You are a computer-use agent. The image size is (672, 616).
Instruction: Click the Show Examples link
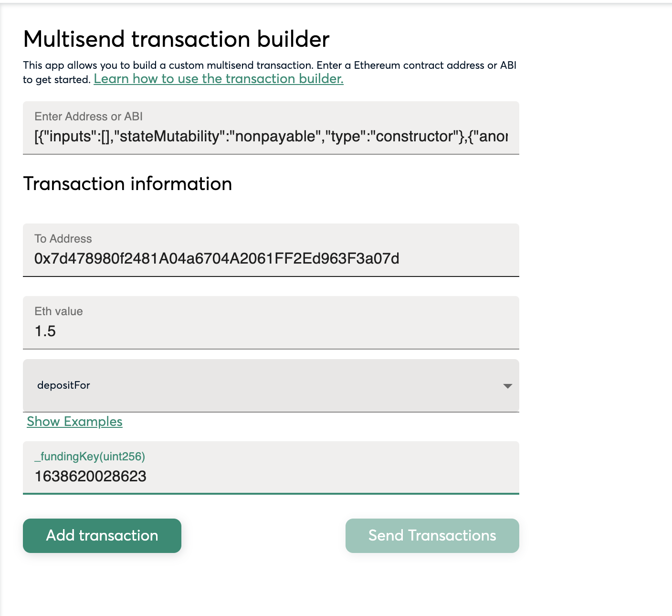coord(74,422)
